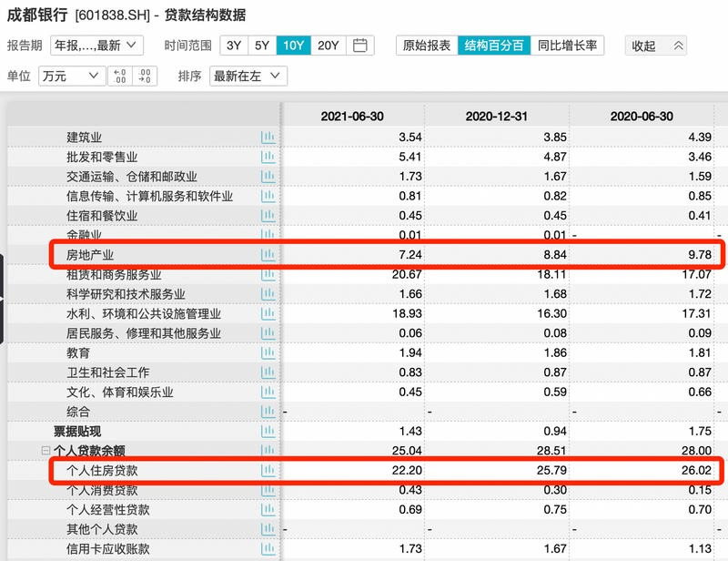728x561 pixels.
Task: Open chart icon for 教育 row
Action: pyautogui.click(x=268, y=352)
